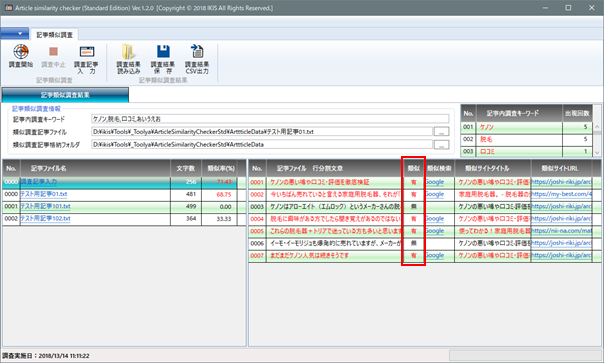Export via 調査結果CSV出力 icon
Screen dimensions: 604x363
[197, 59]
